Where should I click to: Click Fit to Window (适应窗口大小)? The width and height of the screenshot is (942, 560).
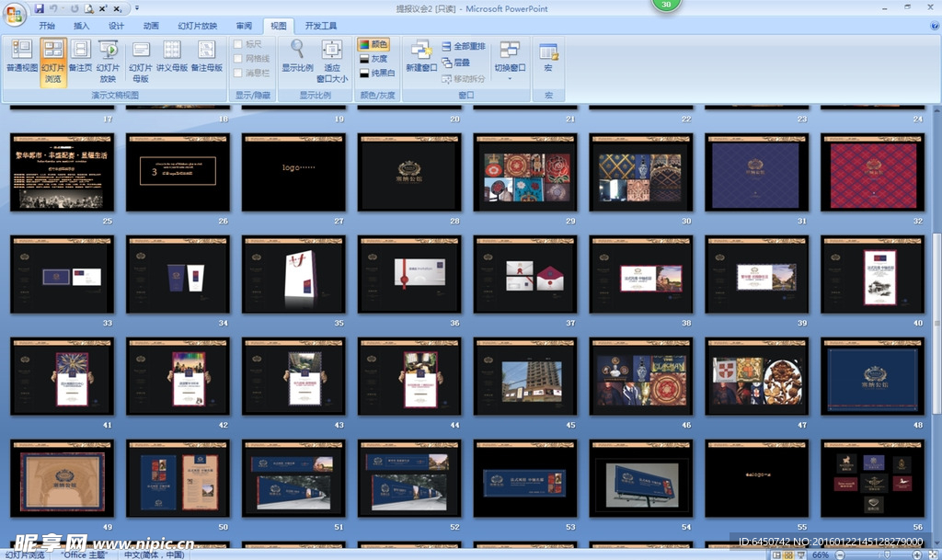(331, 63)
